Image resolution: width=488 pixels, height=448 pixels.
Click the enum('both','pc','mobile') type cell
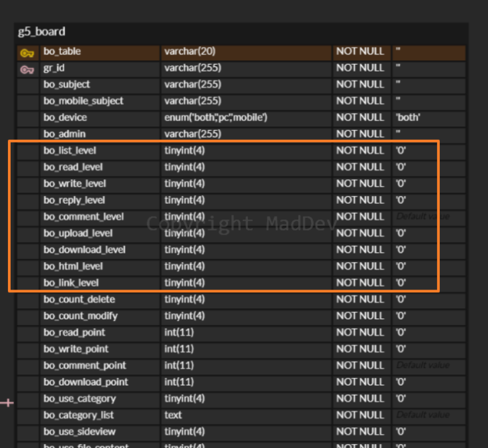pyautogui.click(x=215, y=118)
